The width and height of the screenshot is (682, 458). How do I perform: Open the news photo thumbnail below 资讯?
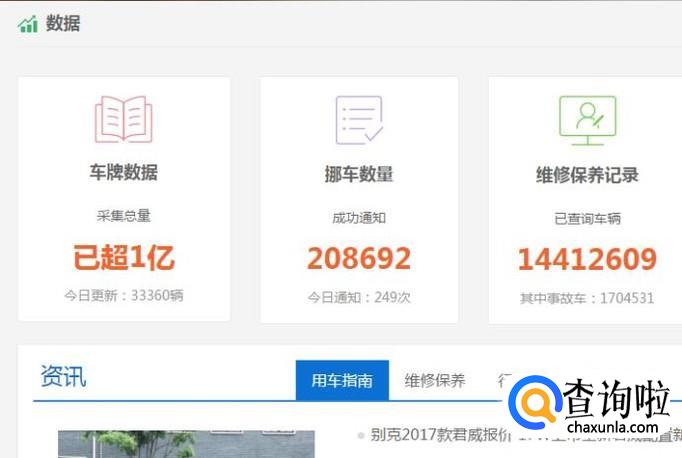(186, 444)
